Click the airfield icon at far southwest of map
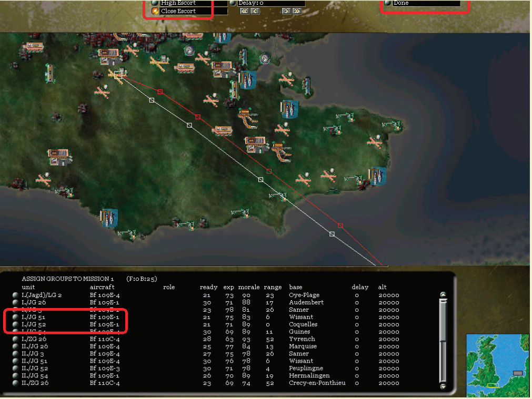Viewport: 532px width, 399px height. pyautogui.click(x=43, y=179)
